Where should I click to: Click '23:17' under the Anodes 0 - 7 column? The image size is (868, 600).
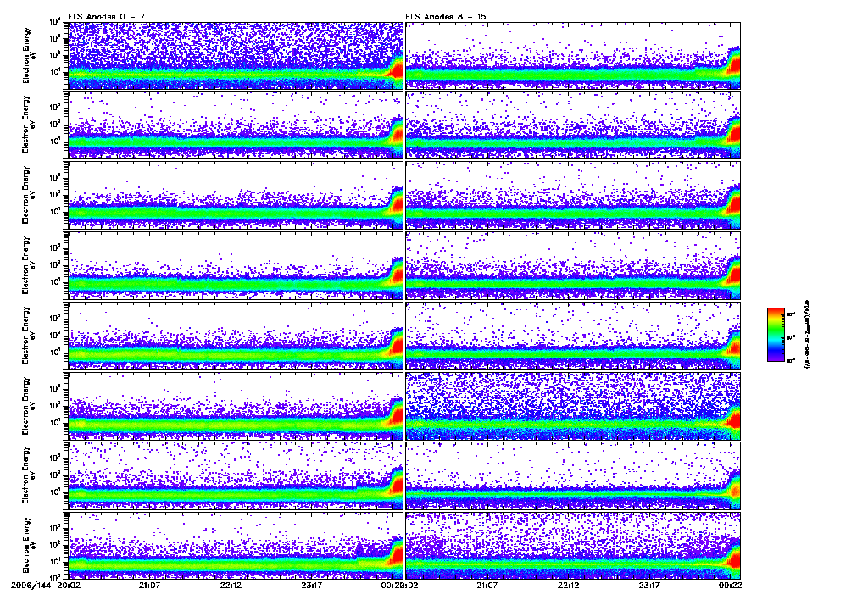(x=312, y=585)
